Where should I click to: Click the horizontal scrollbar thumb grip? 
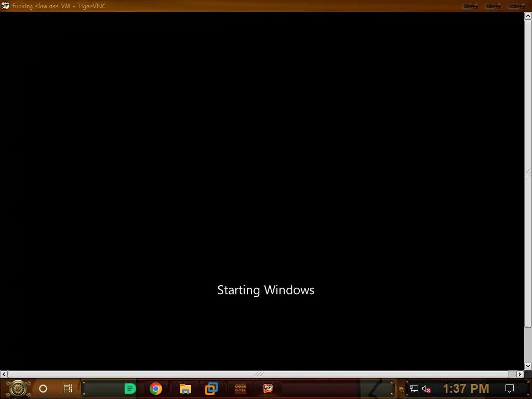(259, 374)
